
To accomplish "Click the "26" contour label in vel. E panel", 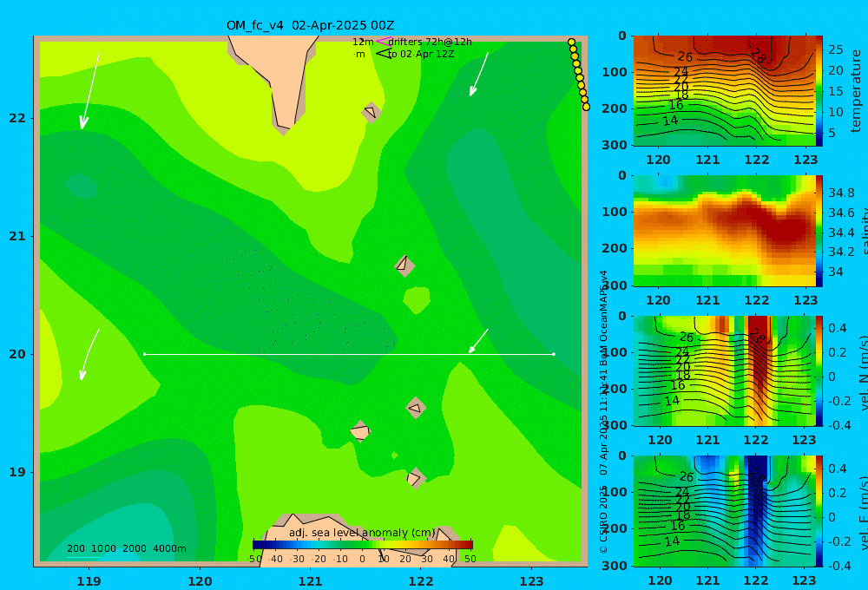I will point(687,476).
